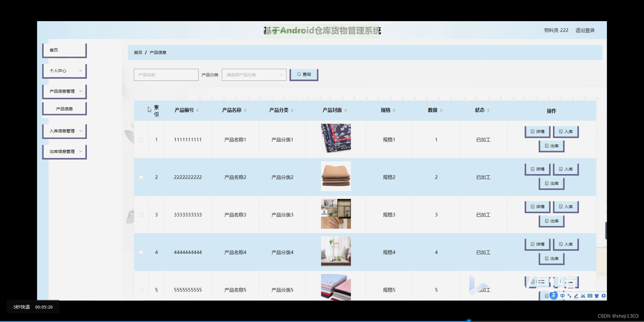Open the 请选择产品分类 dropdown

point(254,74)
